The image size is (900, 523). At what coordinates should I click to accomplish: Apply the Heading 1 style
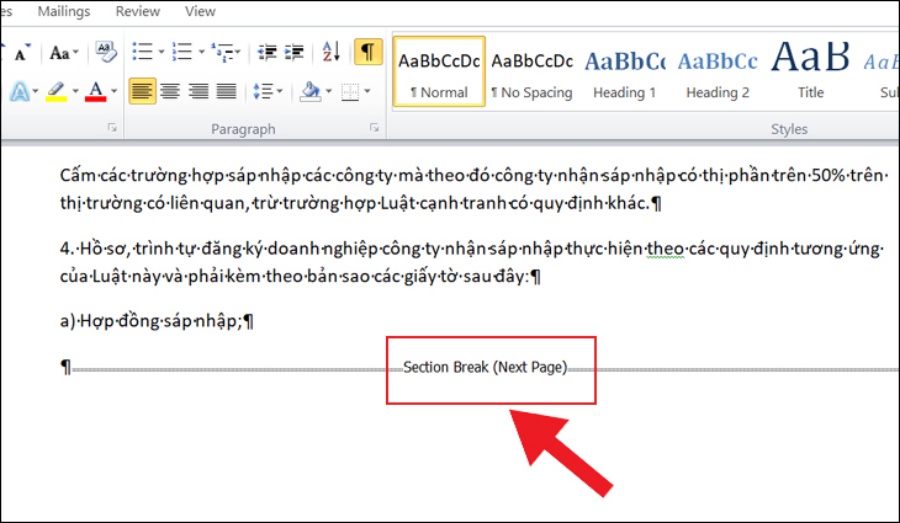(625, 72)
